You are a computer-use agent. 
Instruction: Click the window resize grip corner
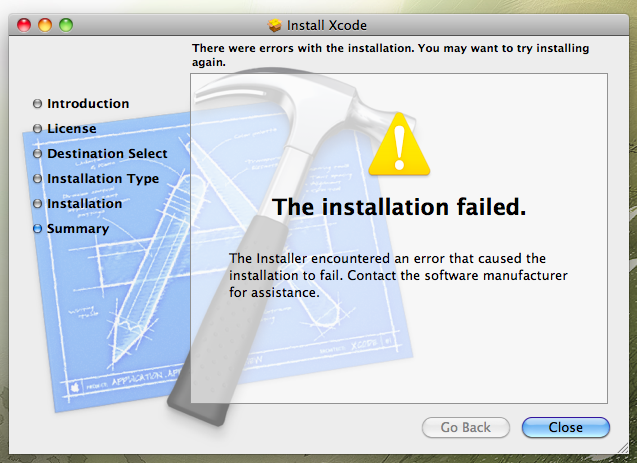click(622, 448)
